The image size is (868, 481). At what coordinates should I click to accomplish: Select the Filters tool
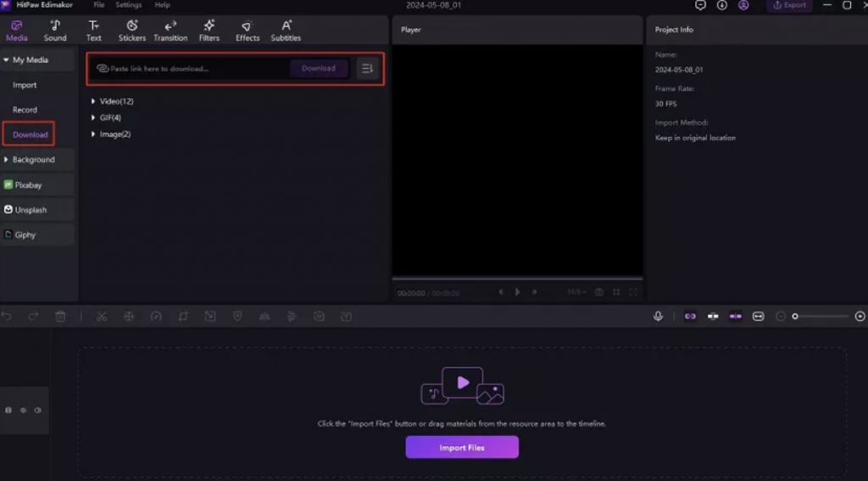click(x=209, y=30)
